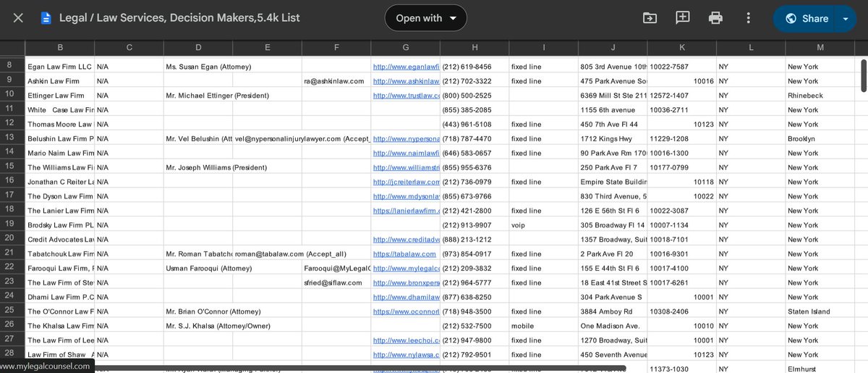868x373 pixels.
Task: Click the horizontal scrollbar at the bottom
Action: [362, 369]
